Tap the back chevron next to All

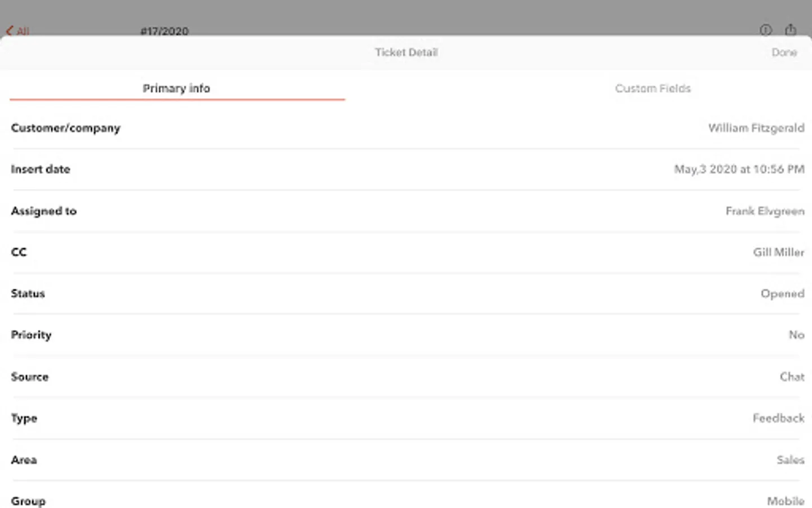pos(9,31)
